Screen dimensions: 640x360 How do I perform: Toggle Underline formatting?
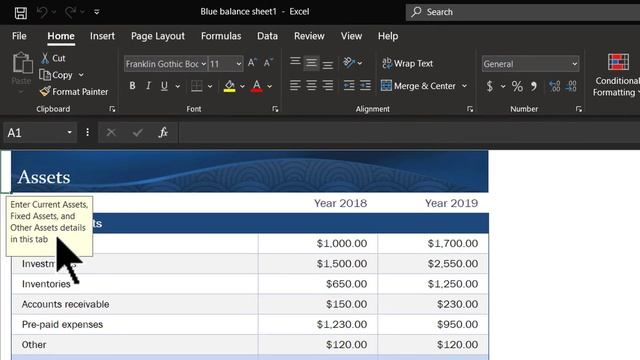[x=164, y=86]
